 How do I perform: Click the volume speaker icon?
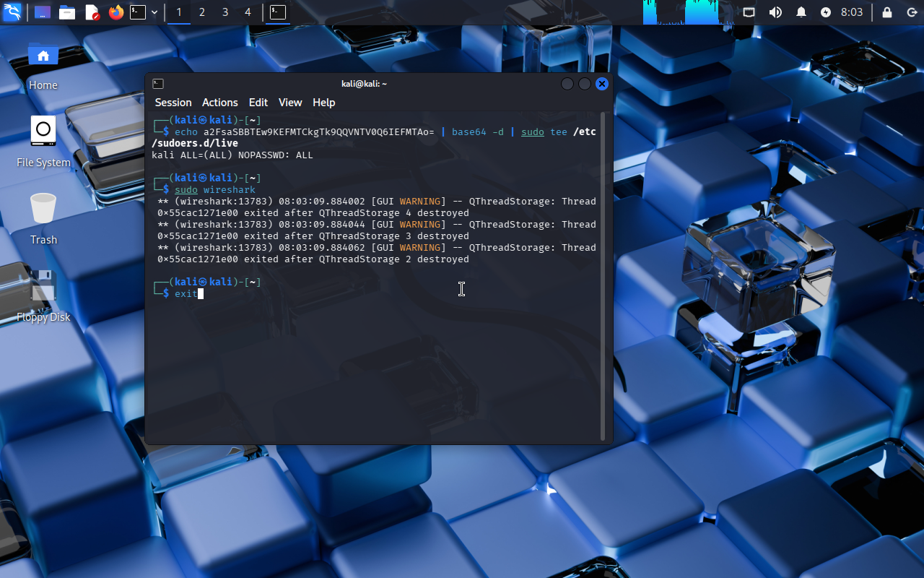775,12
